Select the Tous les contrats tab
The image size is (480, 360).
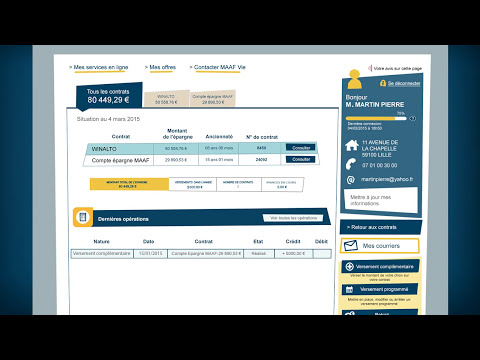109,95
